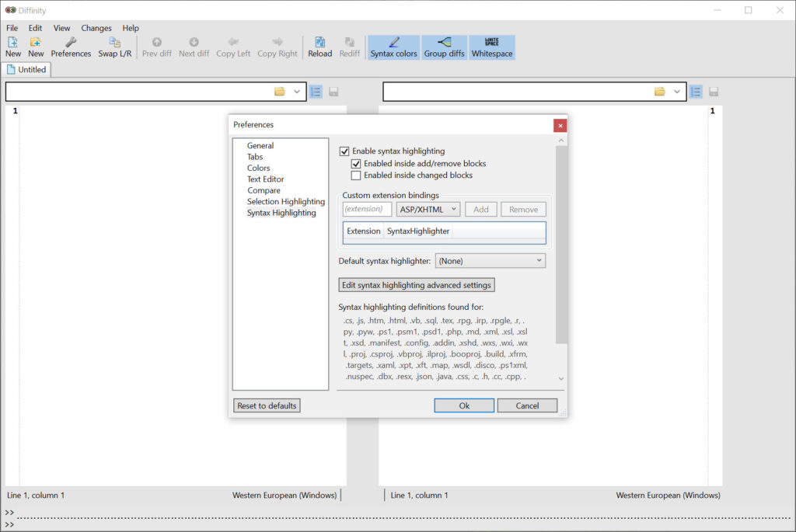This screenshot has height=532, width=796.
Task: Toggle Syntax colors in toolbar
Action: 393,47
